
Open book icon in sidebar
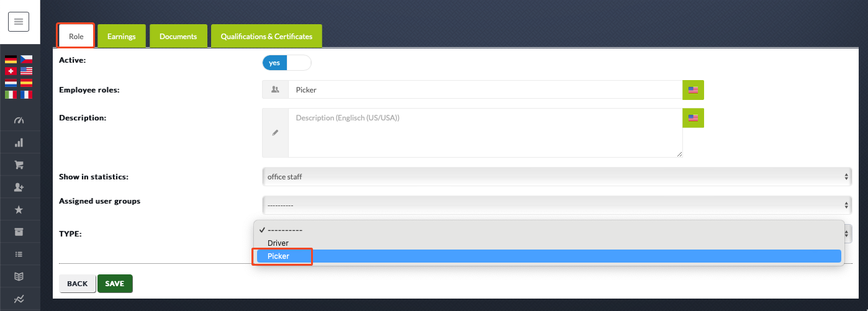[19, 276]
